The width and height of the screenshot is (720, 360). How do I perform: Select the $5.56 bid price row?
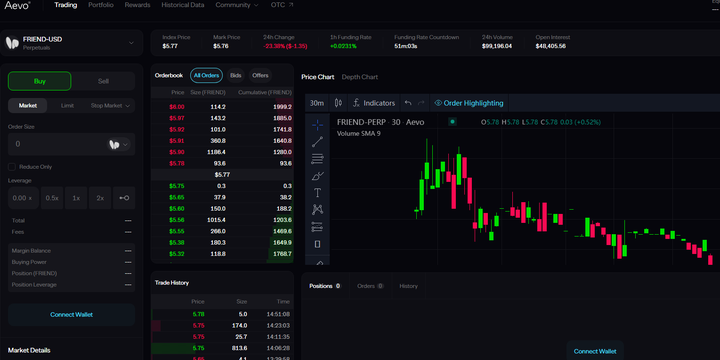[222, 220]
